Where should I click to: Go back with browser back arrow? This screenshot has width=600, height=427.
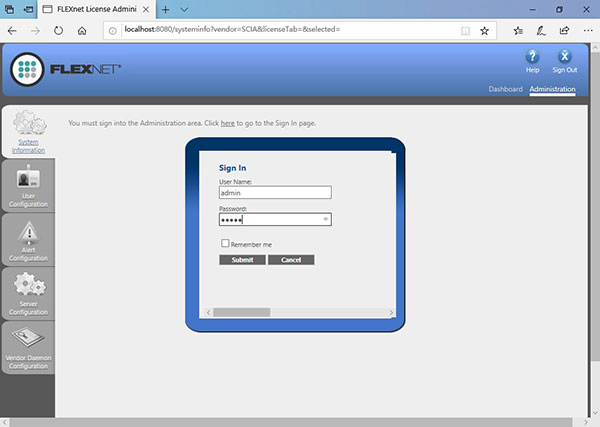(12, 31)
